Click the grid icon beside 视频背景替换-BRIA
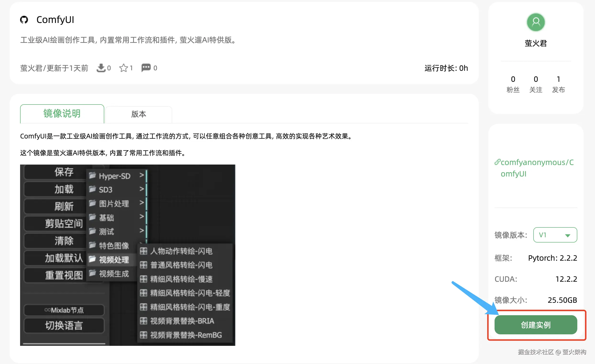 pos(143,321)
